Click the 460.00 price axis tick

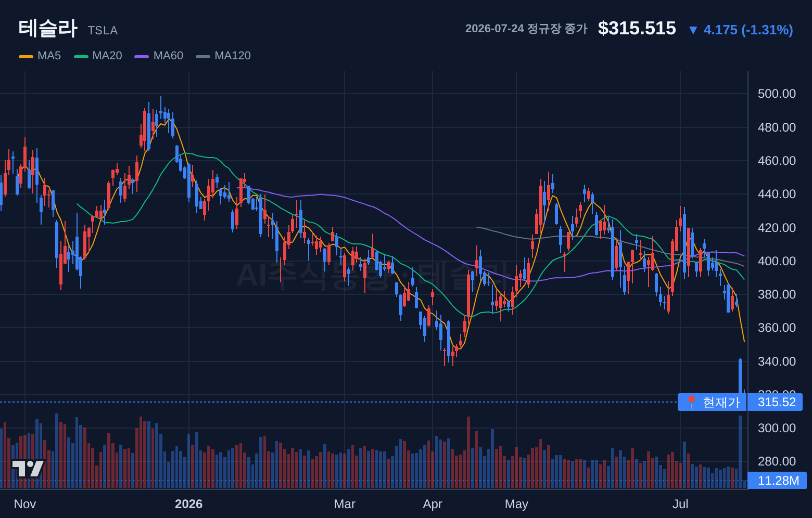tap(777, 161)
